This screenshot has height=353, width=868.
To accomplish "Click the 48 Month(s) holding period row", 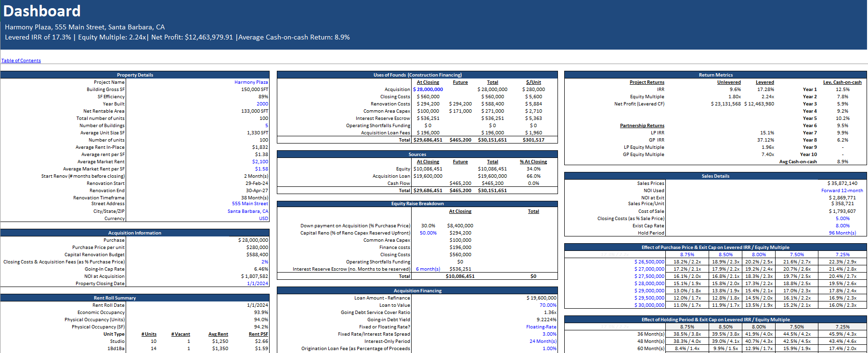I will tap(651, 341).
